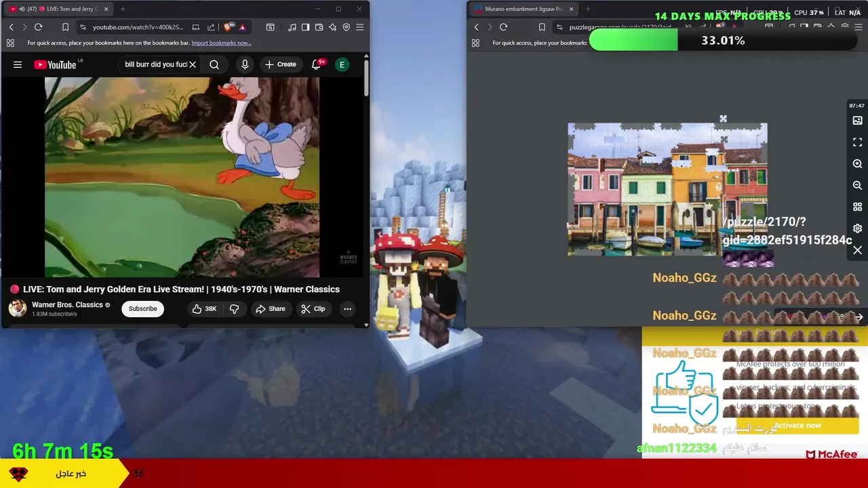Close the Murano embankment puzzle tab
This screenshot has height=488, width=868.
(571, 9)
